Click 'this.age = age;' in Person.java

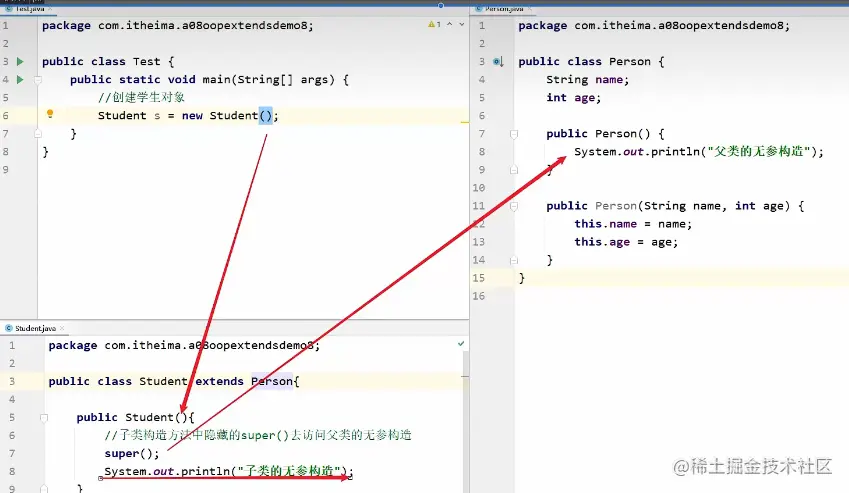(x=626, y=242)
